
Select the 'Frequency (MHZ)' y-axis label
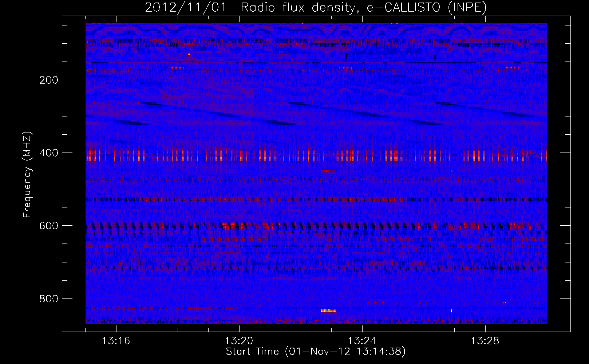(27, 175)
